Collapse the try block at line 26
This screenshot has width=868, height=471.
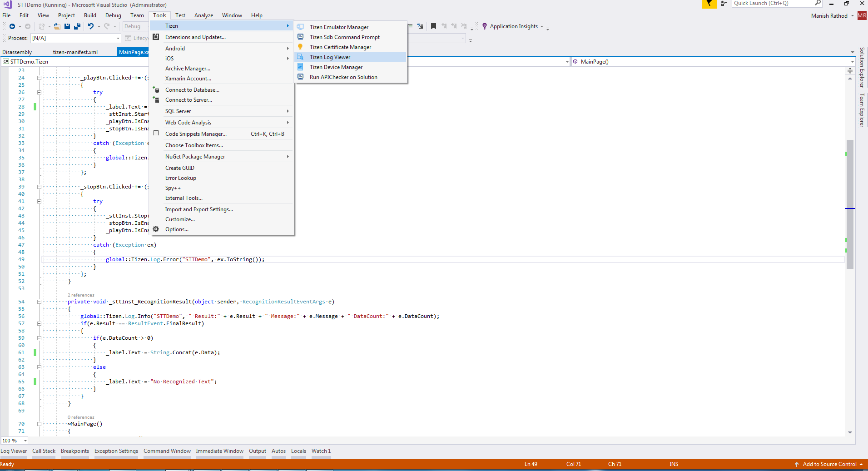point(39,92)
